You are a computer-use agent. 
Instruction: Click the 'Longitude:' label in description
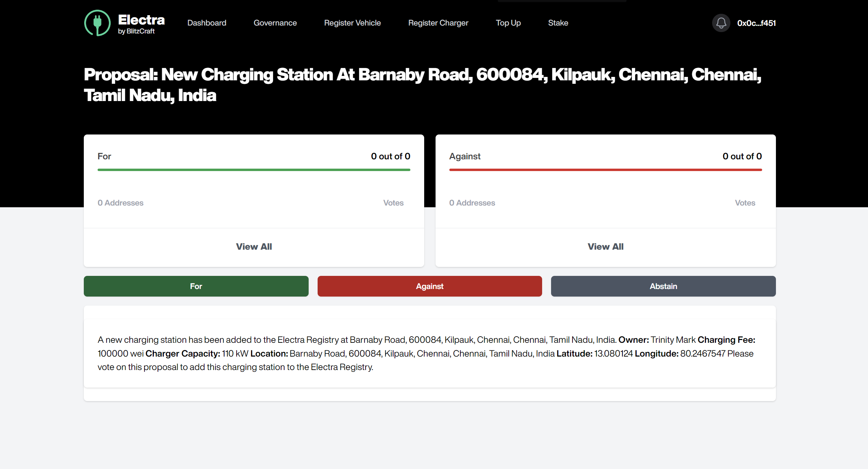click(657, 353)
